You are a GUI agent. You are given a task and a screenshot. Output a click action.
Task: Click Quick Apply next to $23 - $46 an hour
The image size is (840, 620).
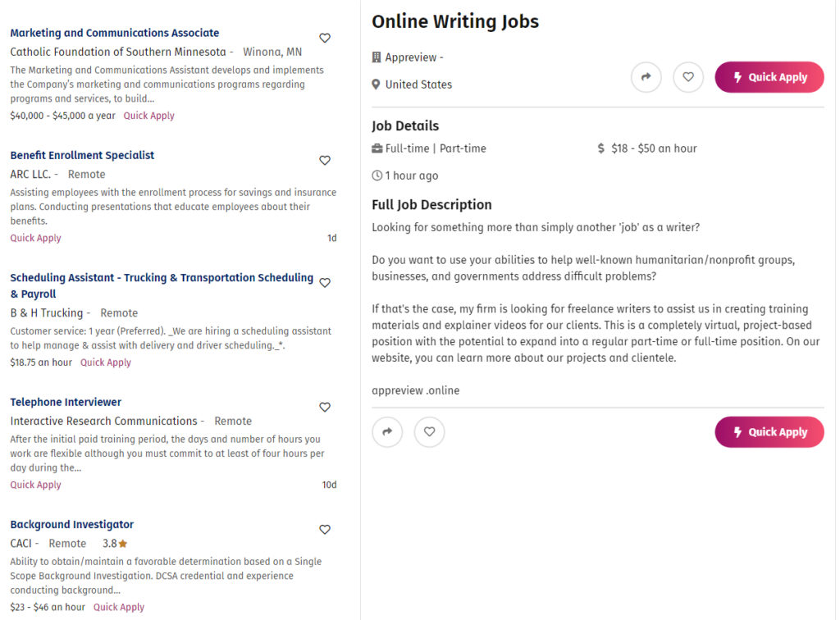click(119, 607)
